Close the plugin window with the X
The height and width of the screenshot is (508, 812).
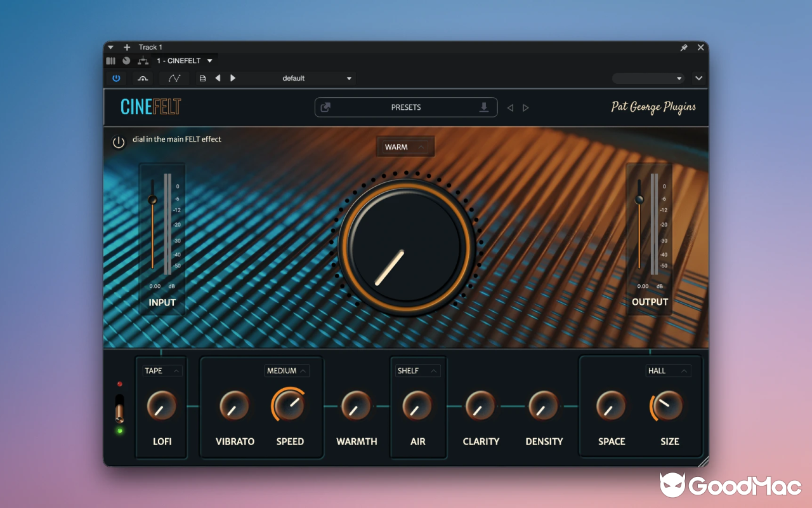pos(701,48)
